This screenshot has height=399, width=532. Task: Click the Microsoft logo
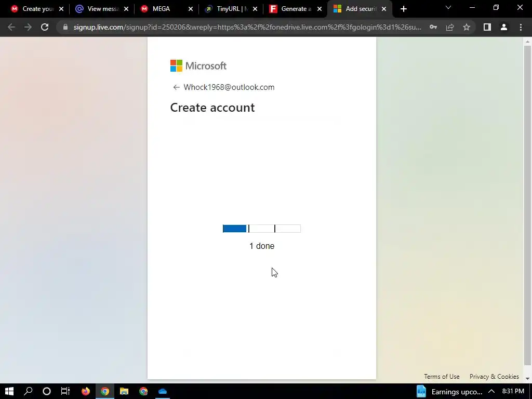tap(198, 66)
